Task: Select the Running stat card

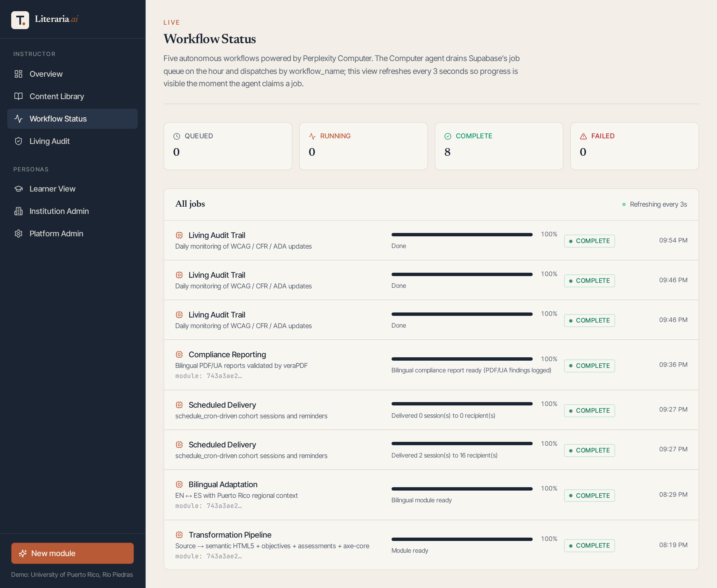Action: (x=363, y=146)
